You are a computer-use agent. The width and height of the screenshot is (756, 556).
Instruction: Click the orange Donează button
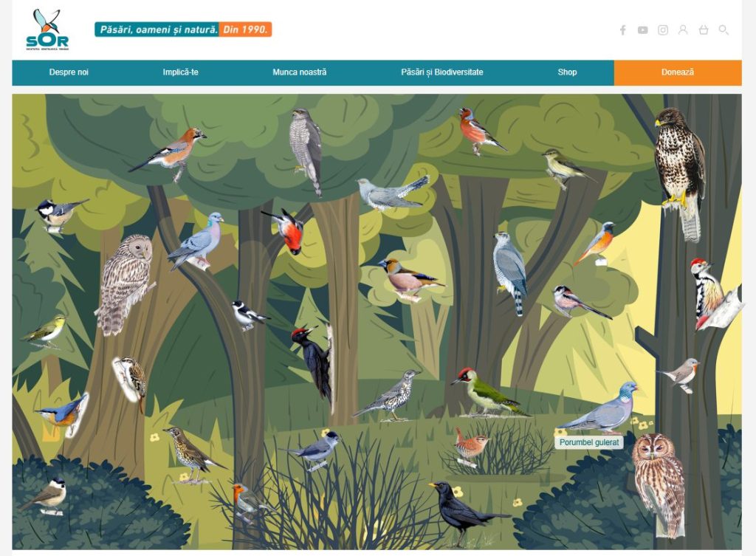pos(678,73)
